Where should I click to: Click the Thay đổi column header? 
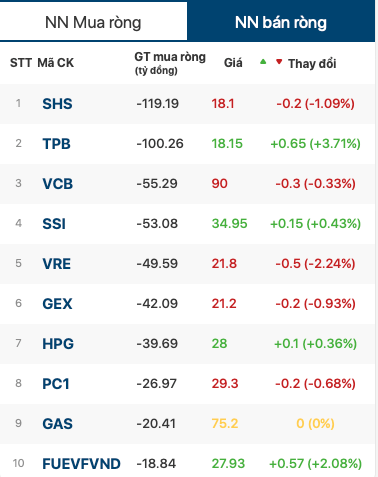(312, 63)
